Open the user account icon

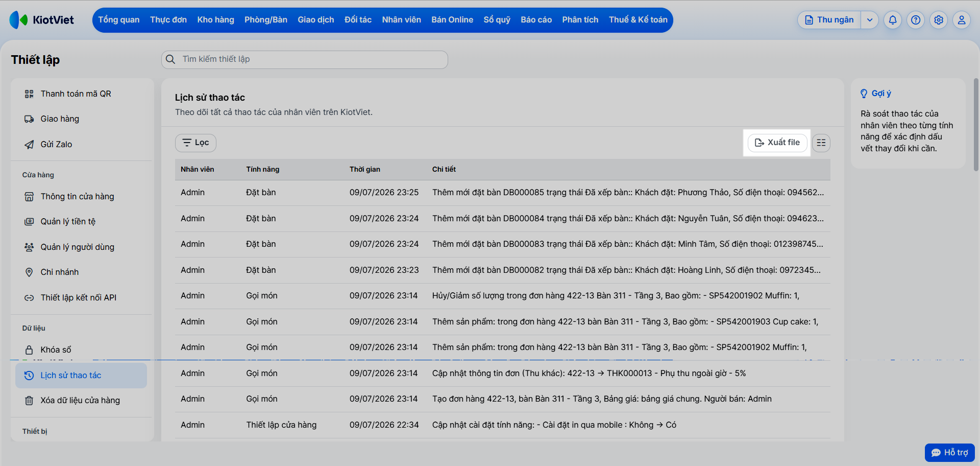pyautogui.click(x=962, y=20)
